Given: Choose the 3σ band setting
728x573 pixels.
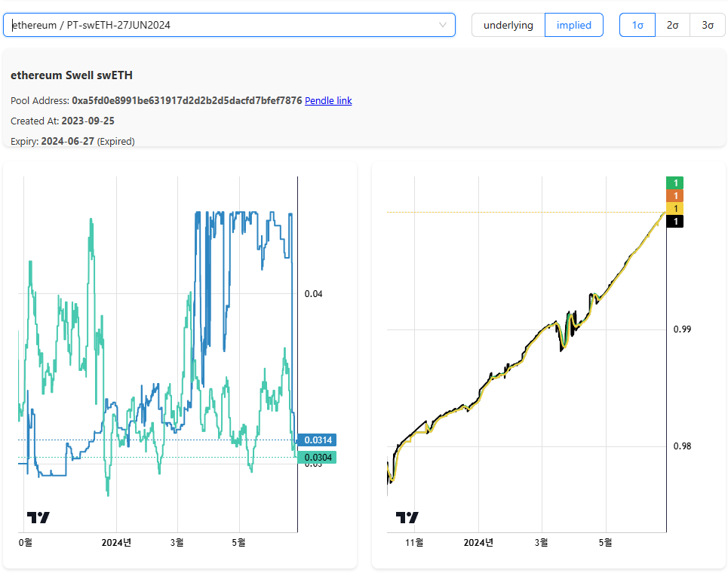Looking at the screenshot, I should click(708, 25).
